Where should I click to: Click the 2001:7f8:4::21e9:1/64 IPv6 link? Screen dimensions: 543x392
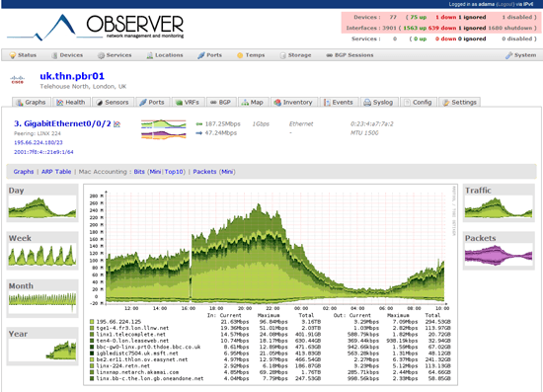tap(43, 152)
